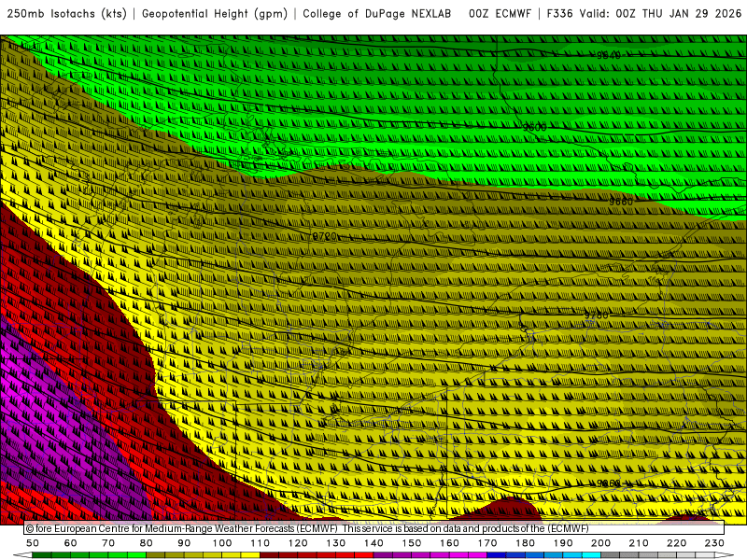This screenshot has width=747, height=560.
Task: Click the 210 value on the color scale
Action: pyautogui.click(x=639, y=543)
